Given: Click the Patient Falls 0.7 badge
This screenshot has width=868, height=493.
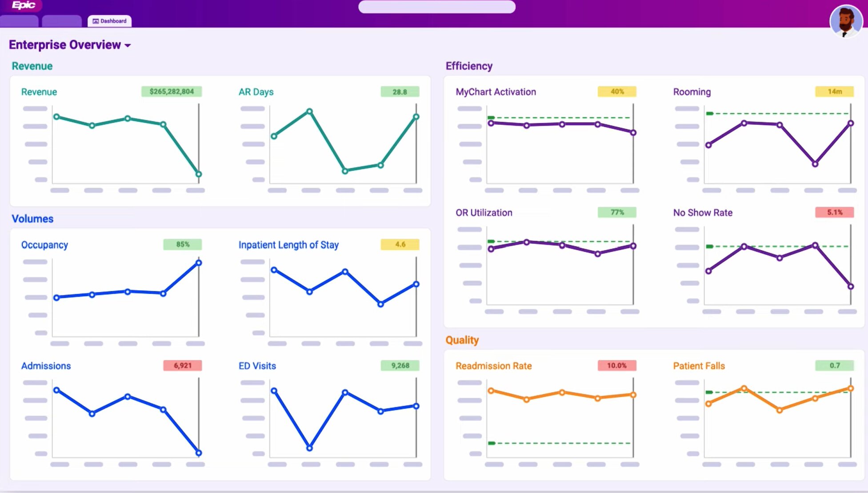Looking at the screenshot, I should click(x=834, y=366).
